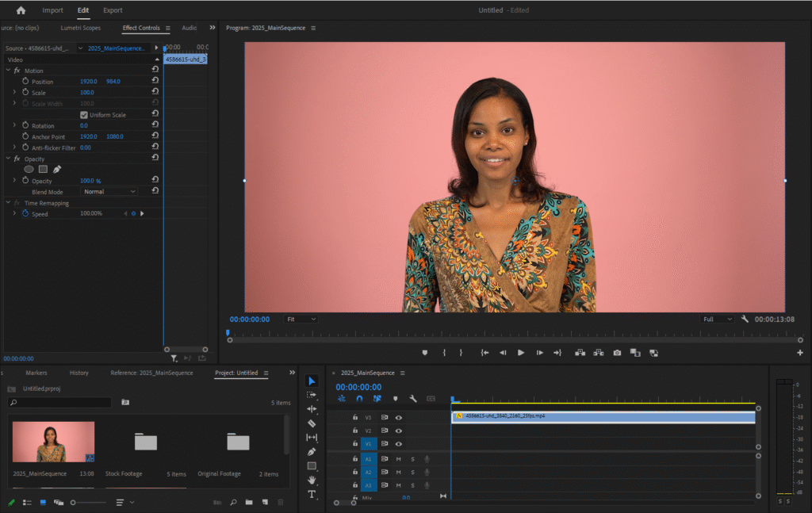Viewport: 812px width, 513px height.
Task: Select the Selection tool arrow
Action: [x=312, y=381]
